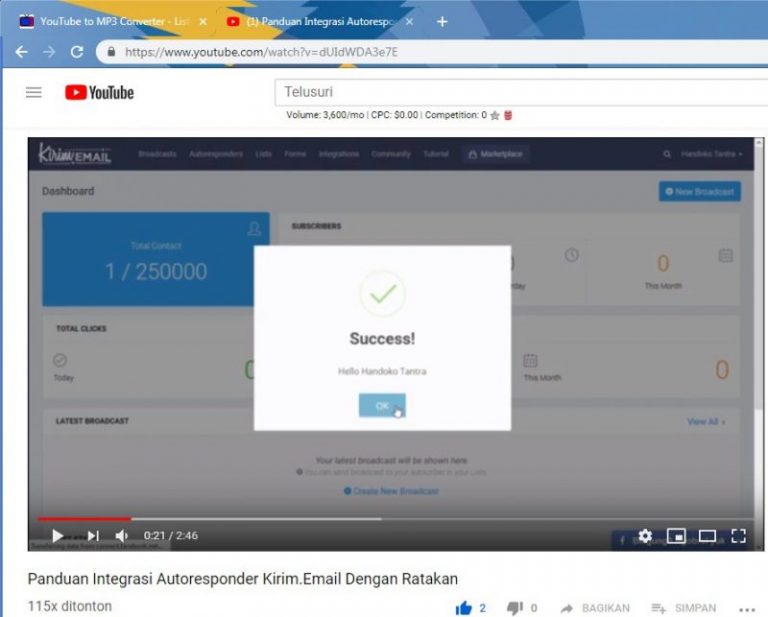Viewport: 768px width, 617px height.
Task: Click the Marketplace menu in KirimEmail
Action: (495, 154)
